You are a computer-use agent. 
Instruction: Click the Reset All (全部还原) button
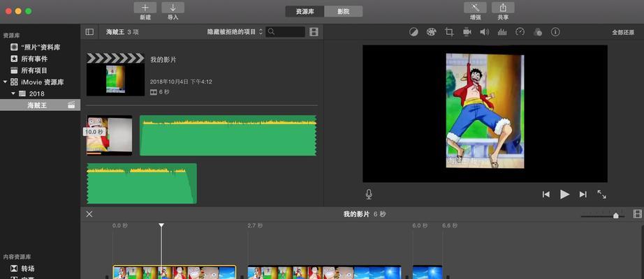(x=623, y=32)
